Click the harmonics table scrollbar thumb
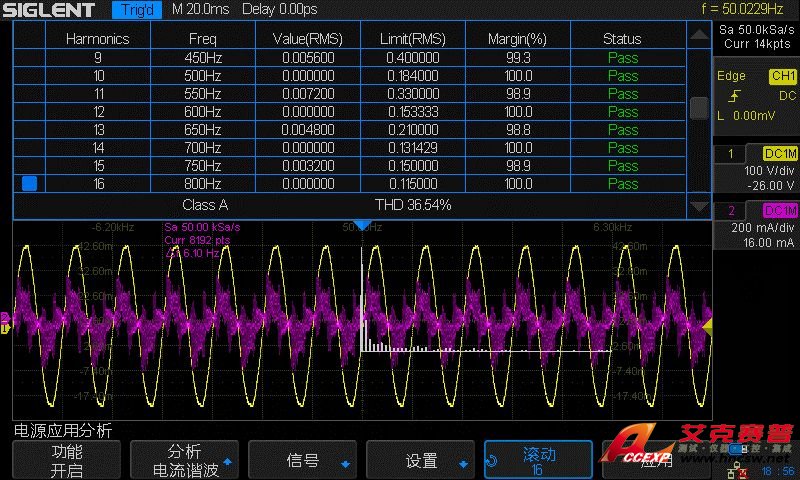Viewport: 800px width, 480px height. (x=699, y=108)
